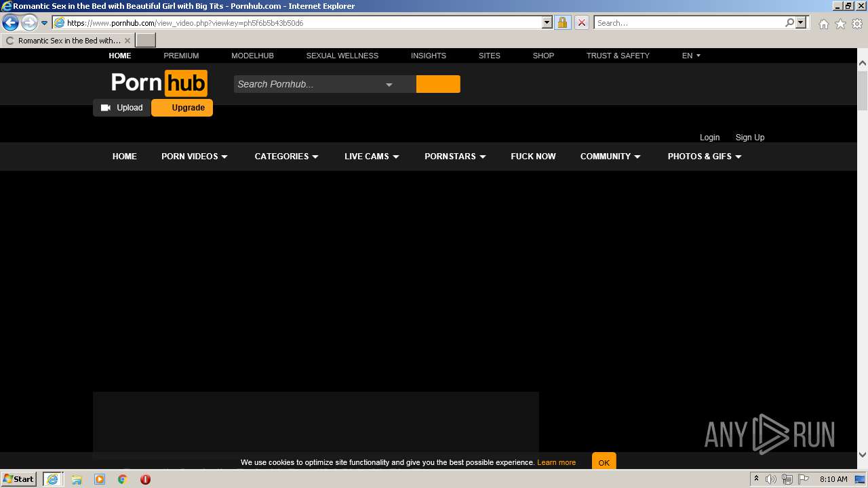Click the orange Upgrade button
The width and height of the screenshot is (868, 488).
point(182,108)
